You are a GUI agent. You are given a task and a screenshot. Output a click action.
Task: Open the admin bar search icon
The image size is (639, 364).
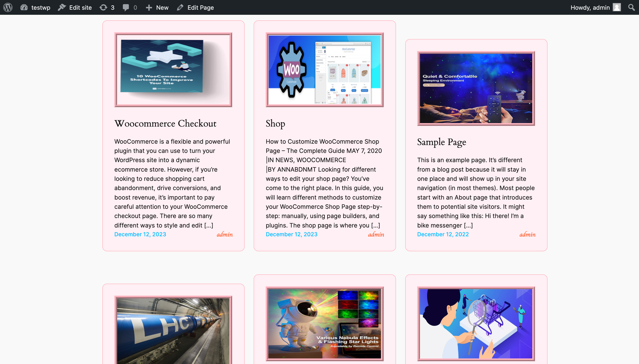pyautogui.click(x=632, y=7)
